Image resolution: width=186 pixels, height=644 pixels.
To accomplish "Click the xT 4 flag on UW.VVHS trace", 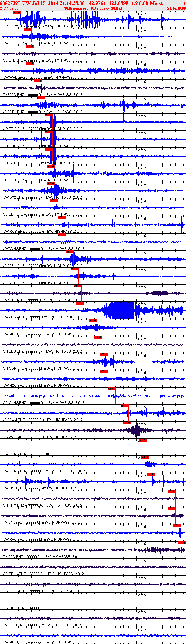I will pyautogui.click(x=62, y=235).
